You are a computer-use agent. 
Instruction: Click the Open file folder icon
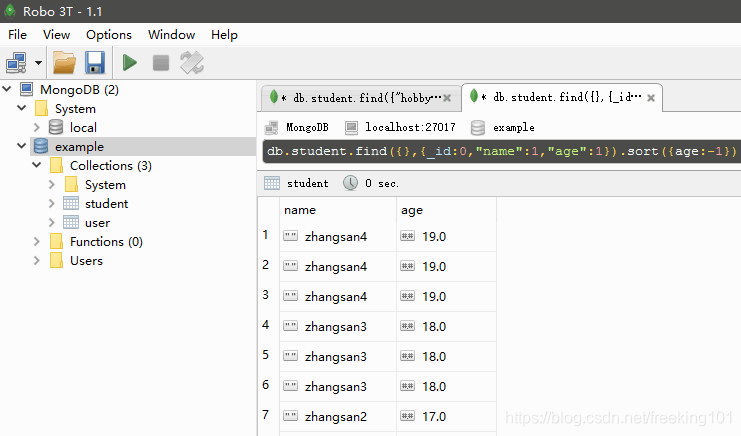[x=64, y=63]
